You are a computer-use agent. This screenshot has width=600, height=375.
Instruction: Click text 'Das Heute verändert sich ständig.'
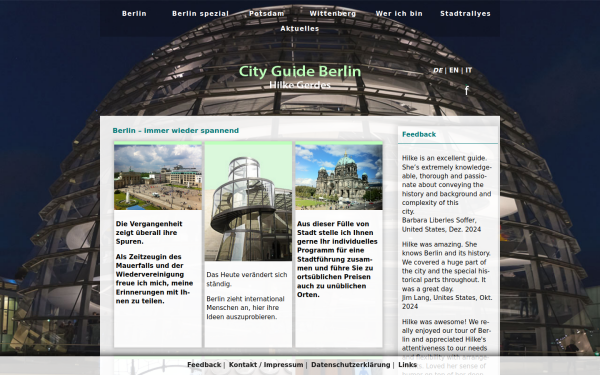247,279
